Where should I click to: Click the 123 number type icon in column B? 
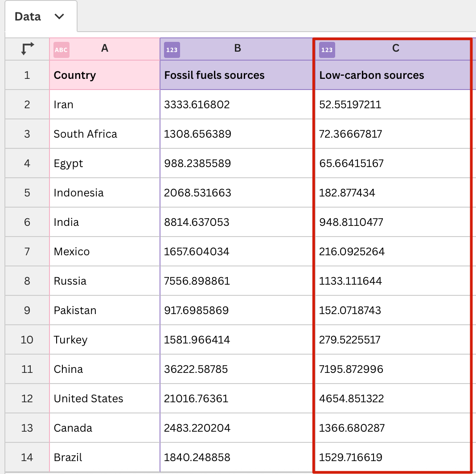172,50
